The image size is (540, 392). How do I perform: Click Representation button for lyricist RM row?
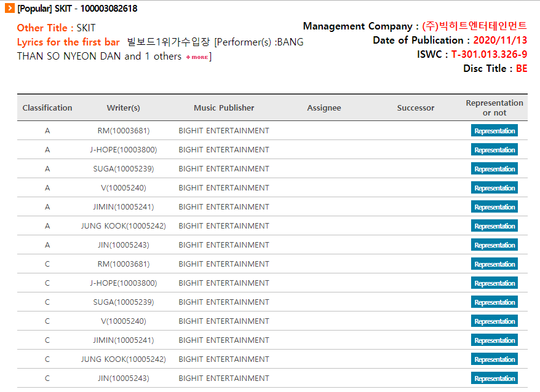[494, 131]
